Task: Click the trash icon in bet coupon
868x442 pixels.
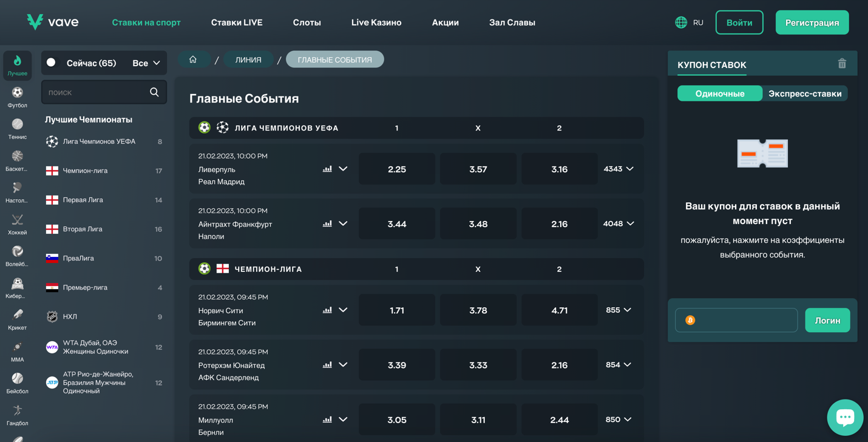Action: 841,64
